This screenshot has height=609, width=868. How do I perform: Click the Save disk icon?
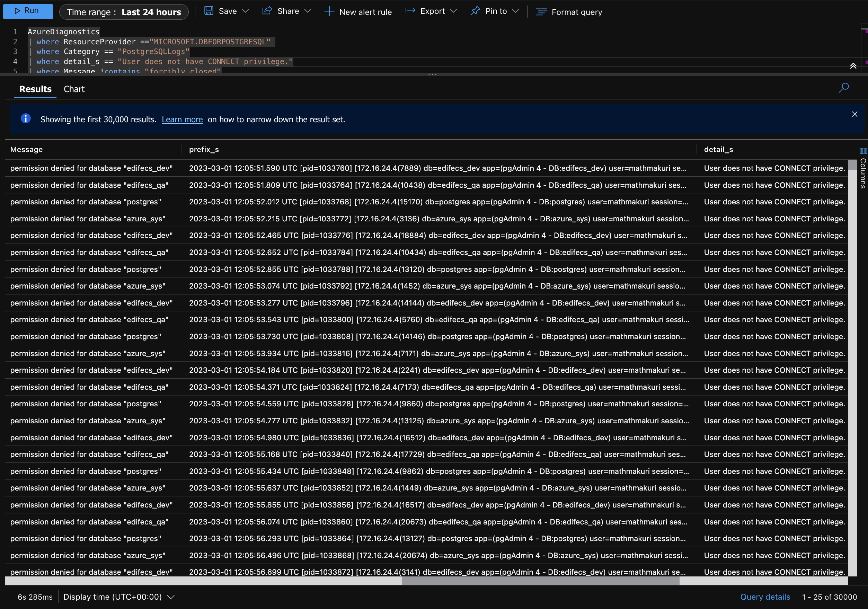pos(209,11)
